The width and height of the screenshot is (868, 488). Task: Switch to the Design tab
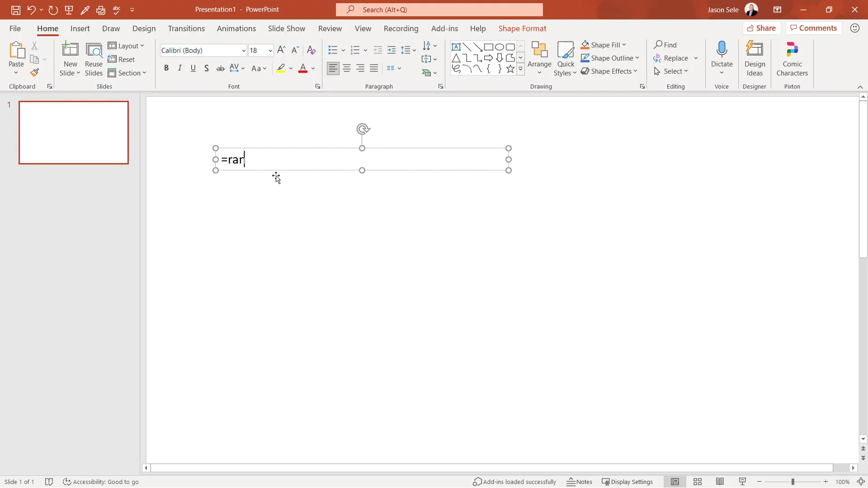144,28
